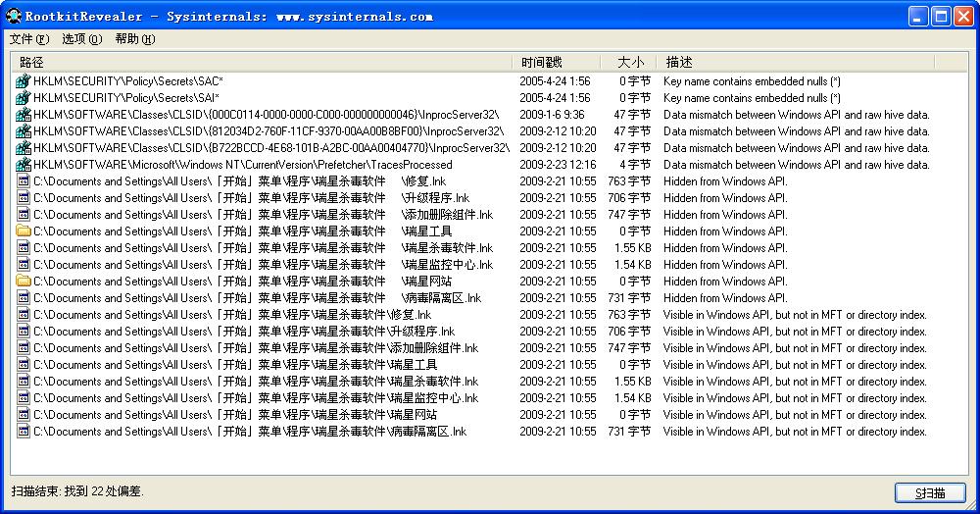Screen dimensions: 980x514
Task: Click file icon of hidden 升级程序.lnk row
Action: (x=24, y=197)
